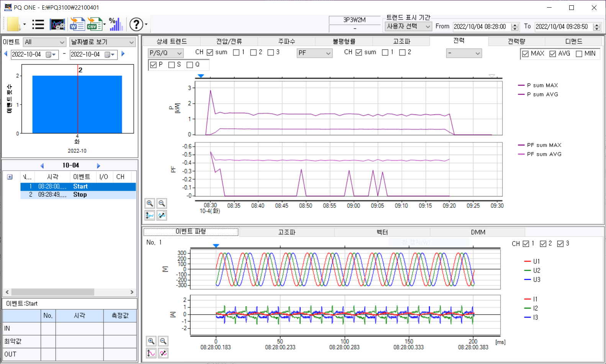This screenshot has height=364, width=606.
Task: Toggle AVG checkbox
Action: 552,54
